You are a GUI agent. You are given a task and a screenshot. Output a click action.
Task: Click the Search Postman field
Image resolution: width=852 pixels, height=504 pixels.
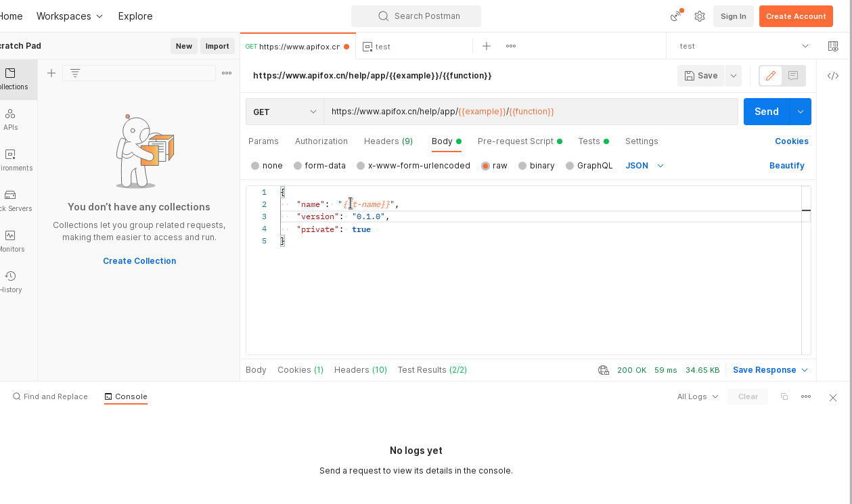pyautogui.click(x=416, y=16)
